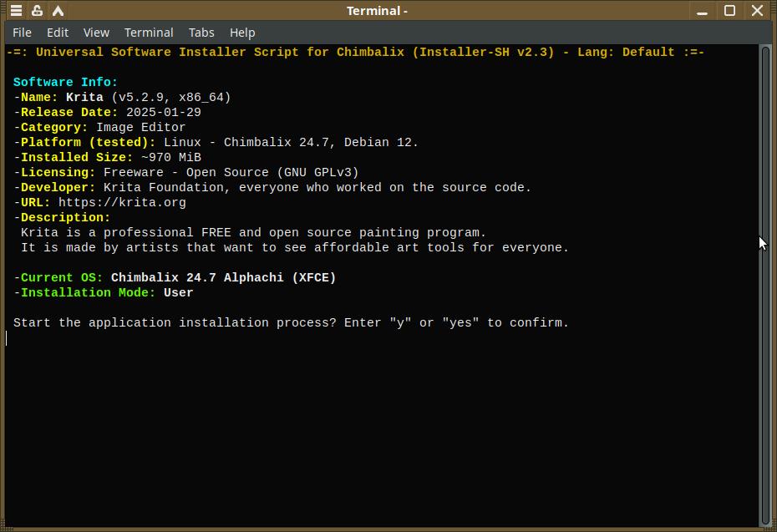Maximize the Terminal window

(x=729, y=11)
